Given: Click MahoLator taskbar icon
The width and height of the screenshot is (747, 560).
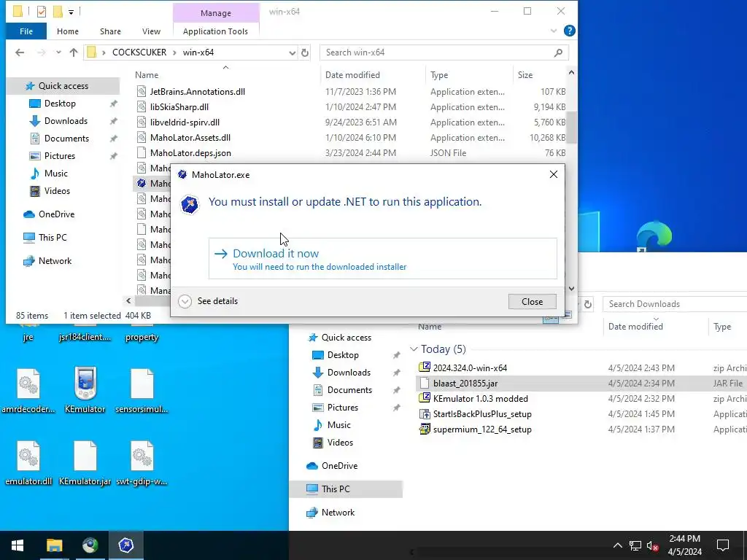Looking at the screenshot, I should tap(126, 545).
